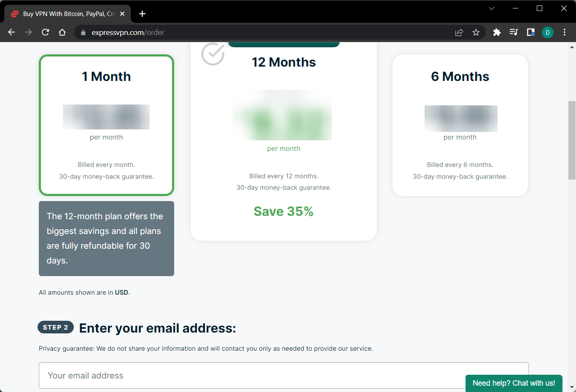Select the 1 Month plan
The width and height of the screenshot is (576, 392).
coord(106,125)
